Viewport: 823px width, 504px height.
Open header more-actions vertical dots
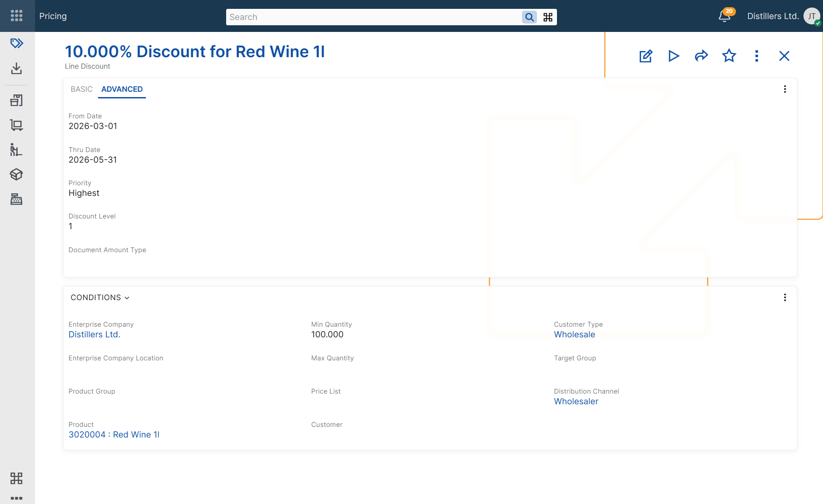756,56
